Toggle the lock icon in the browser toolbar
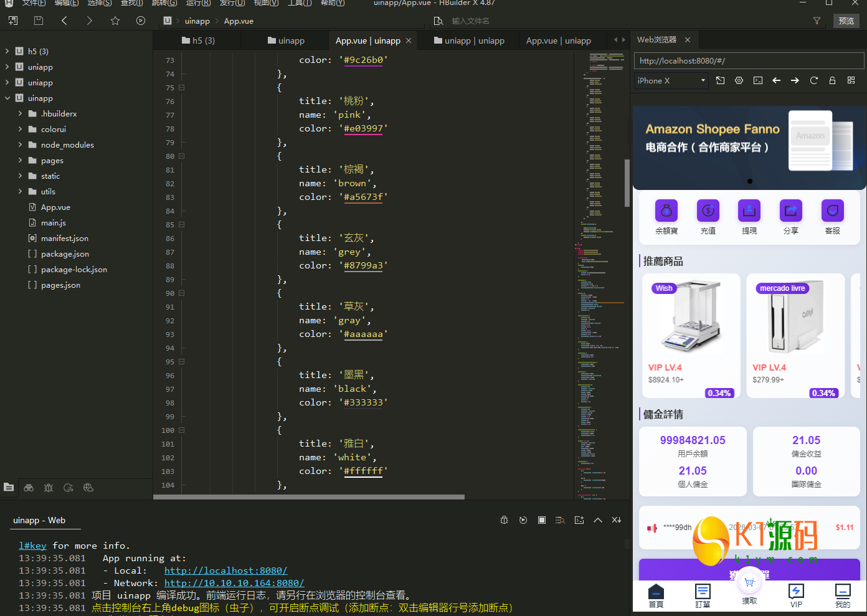 click(x=832, y=80)
